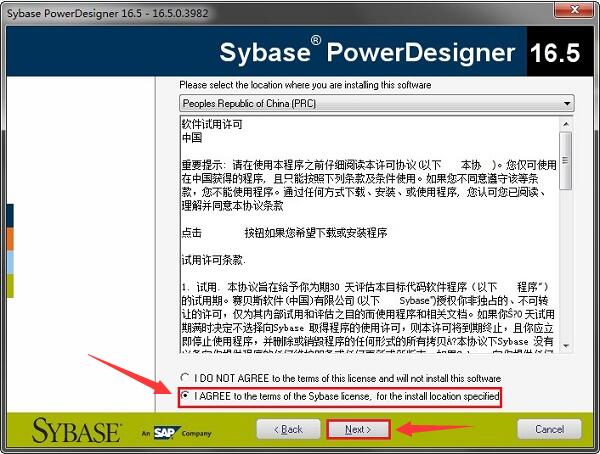
Task: Cancel the installation
Action: pos(549,429)
